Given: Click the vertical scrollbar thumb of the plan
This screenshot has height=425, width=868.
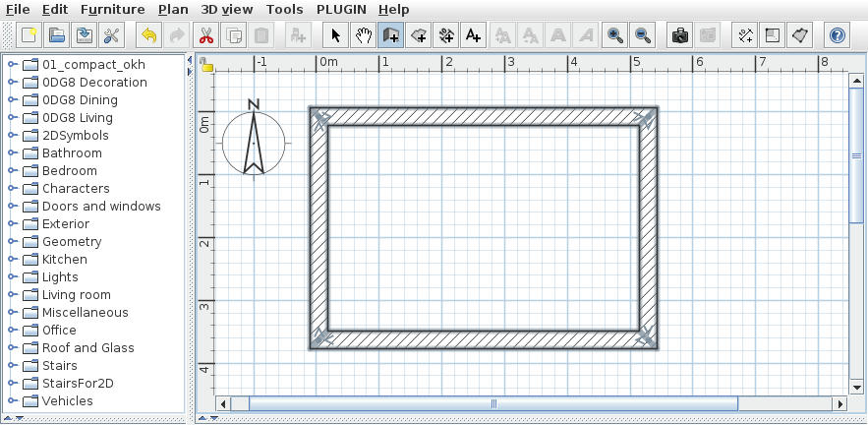Looking at the screenshot, I should (856, 156).
